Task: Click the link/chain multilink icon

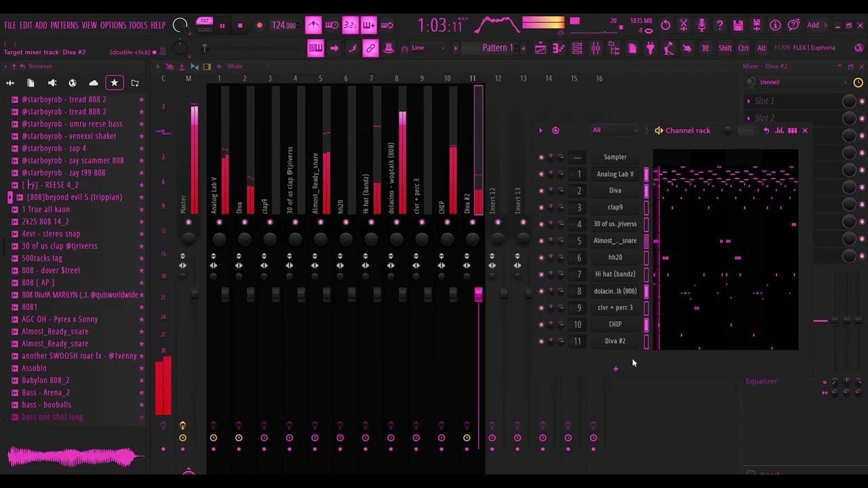Action: point(370,48)
